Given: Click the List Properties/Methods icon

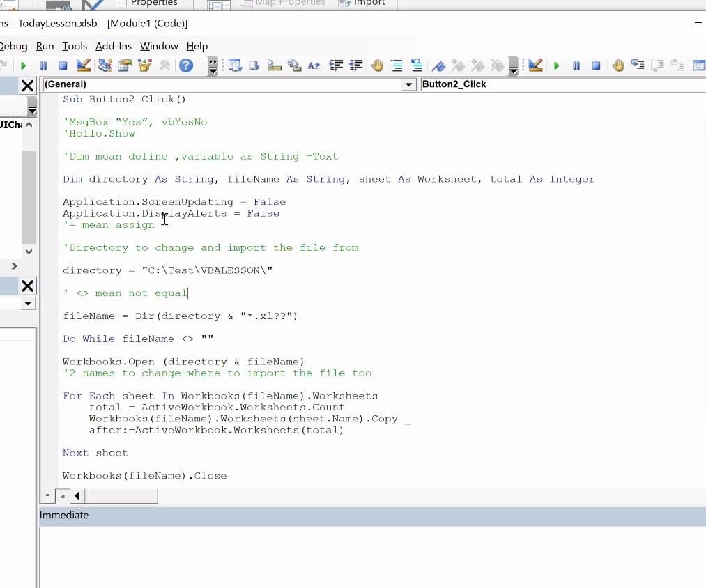Looking at the screenshot, I should [235, 65].
